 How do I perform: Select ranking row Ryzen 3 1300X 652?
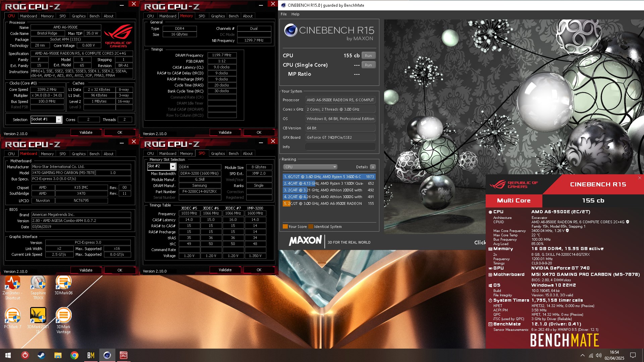(x=329, y=183)
